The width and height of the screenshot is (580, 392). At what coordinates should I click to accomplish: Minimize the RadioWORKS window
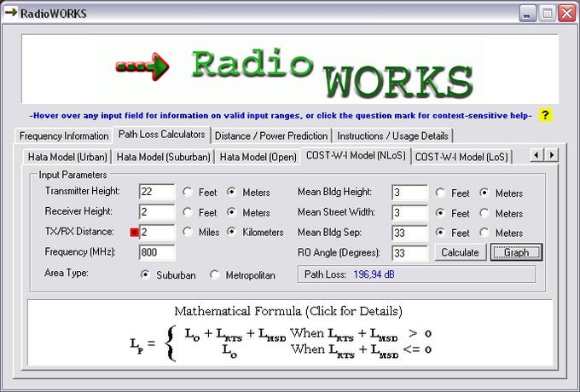click(x=528, y=14)
